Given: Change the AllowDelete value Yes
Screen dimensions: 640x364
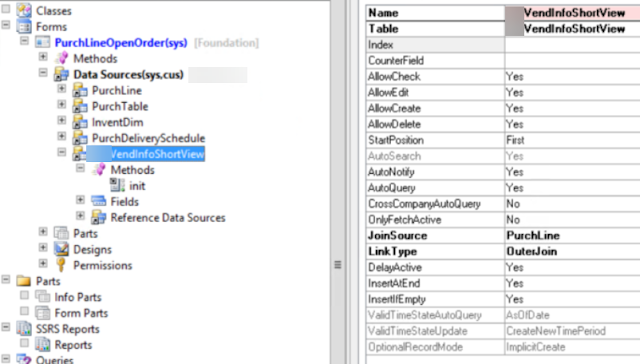Looking at the screenshot, I should [572, 124].
